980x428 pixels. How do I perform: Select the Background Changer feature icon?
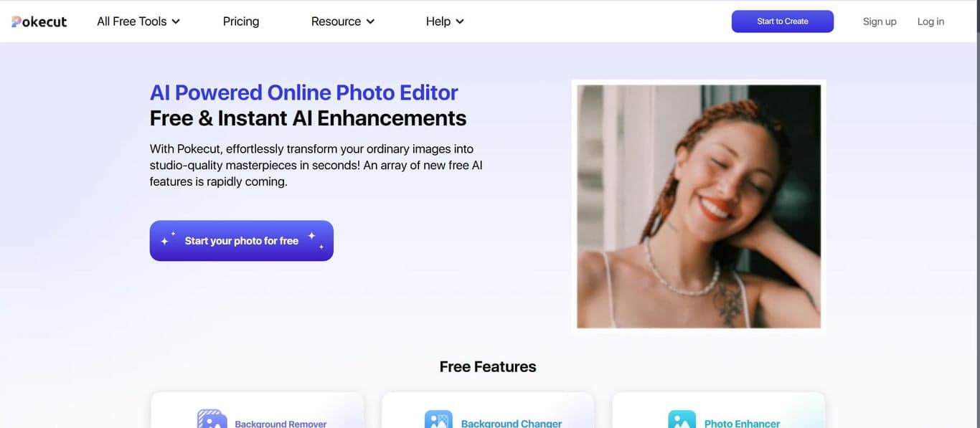(x=438, y=419)
